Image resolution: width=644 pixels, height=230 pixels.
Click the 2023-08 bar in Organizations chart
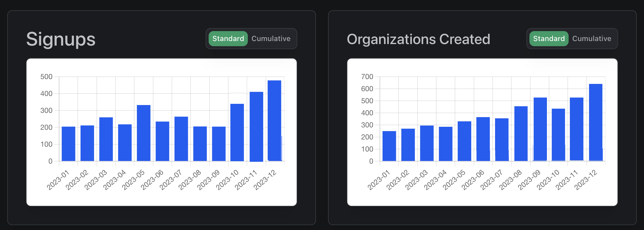pyautogui.click(x=521, y=133)
